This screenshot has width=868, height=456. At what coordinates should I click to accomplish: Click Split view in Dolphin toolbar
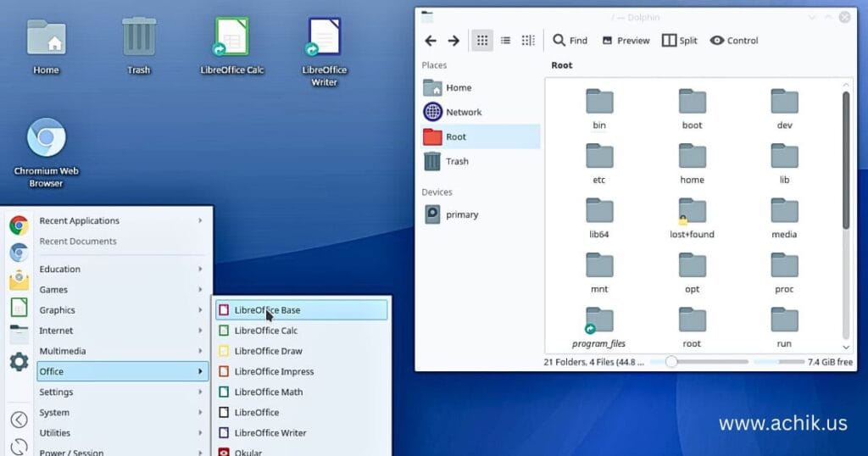point(679,41)
